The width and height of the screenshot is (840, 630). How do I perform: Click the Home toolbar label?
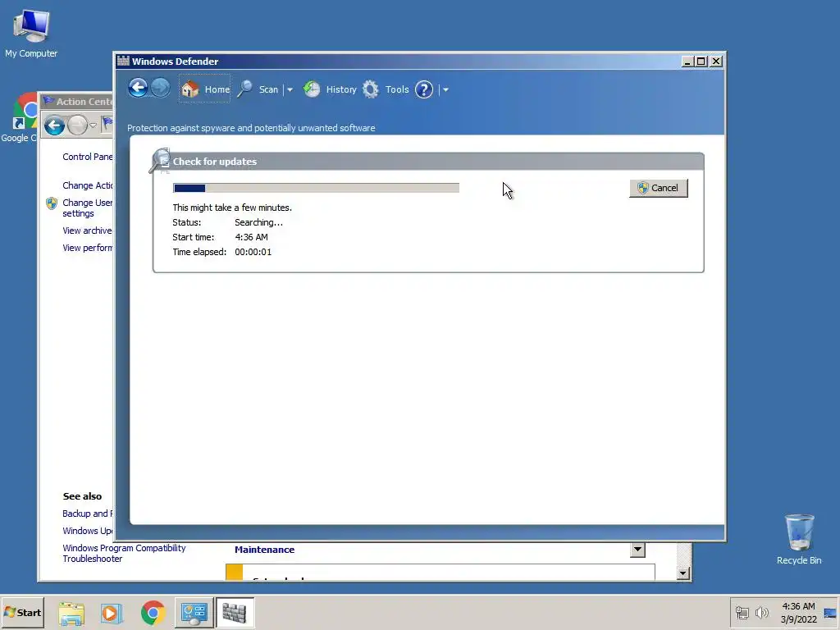[x=217, y=89]
